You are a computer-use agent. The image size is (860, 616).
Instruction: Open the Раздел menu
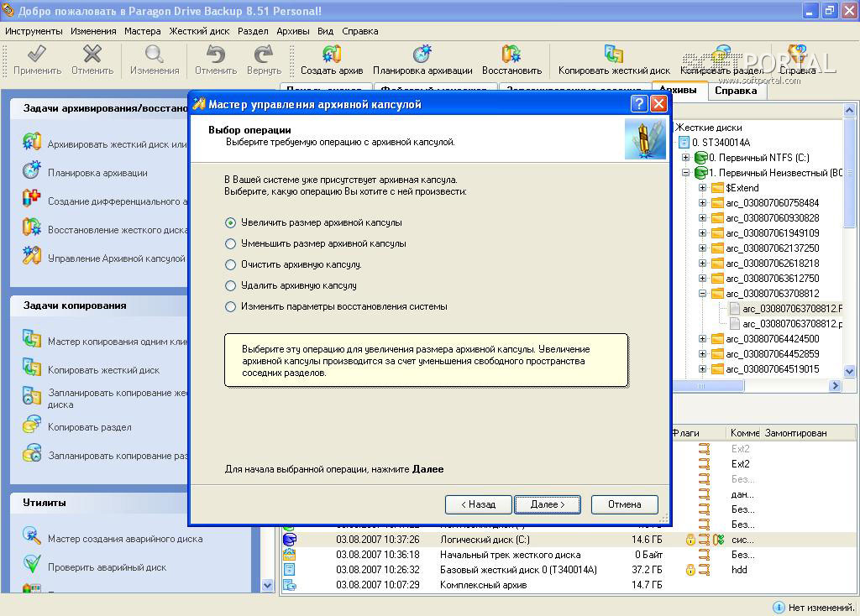(x=253, y=31)
